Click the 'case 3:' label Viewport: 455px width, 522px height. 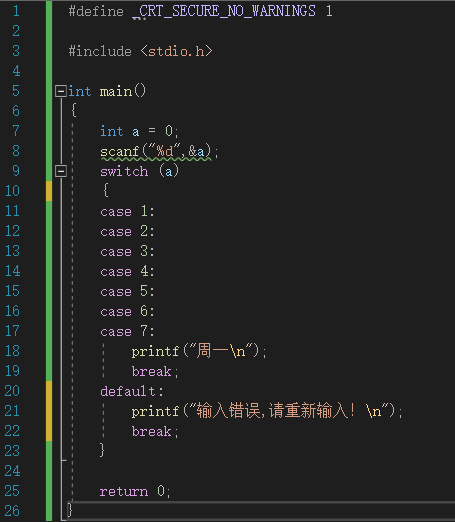127,251
